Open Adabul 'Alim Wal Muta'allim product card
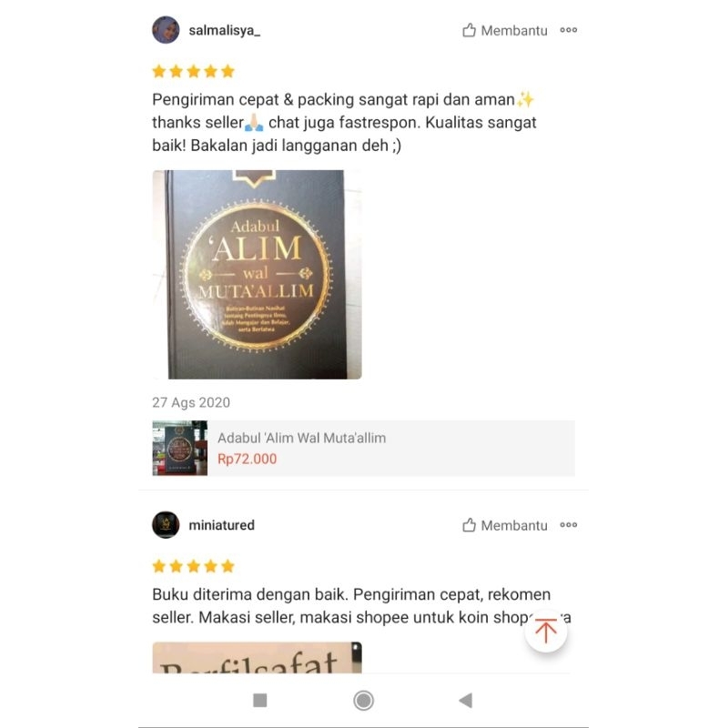Viewport: 728px width, 728px height. (x=363, y=448)
